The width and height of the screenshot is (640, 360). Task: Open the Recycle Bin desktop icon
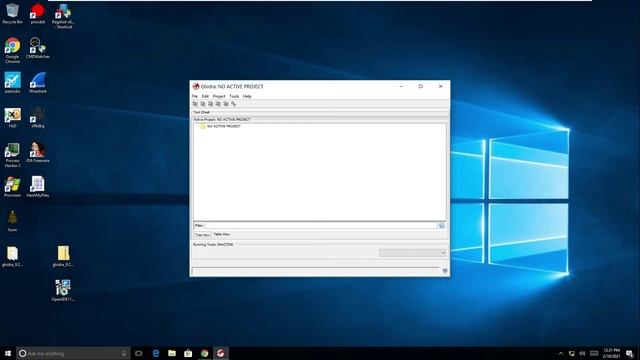coord(12,13)
